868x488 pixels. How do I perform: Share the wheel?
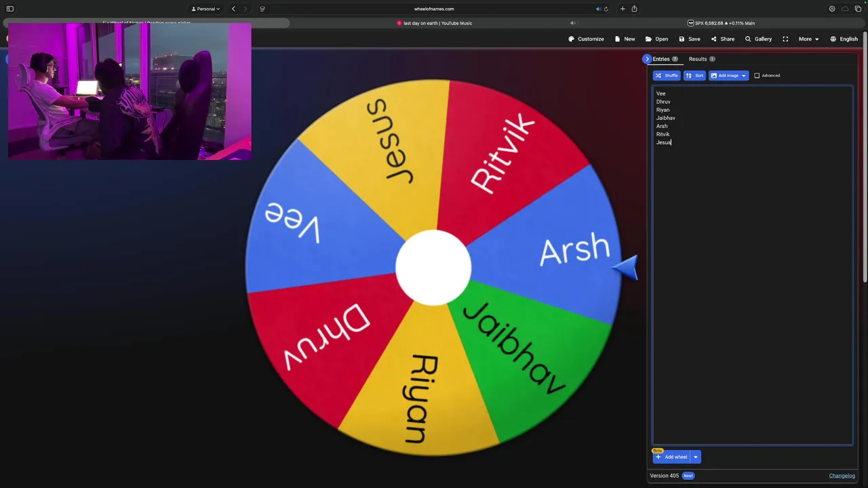723,39
